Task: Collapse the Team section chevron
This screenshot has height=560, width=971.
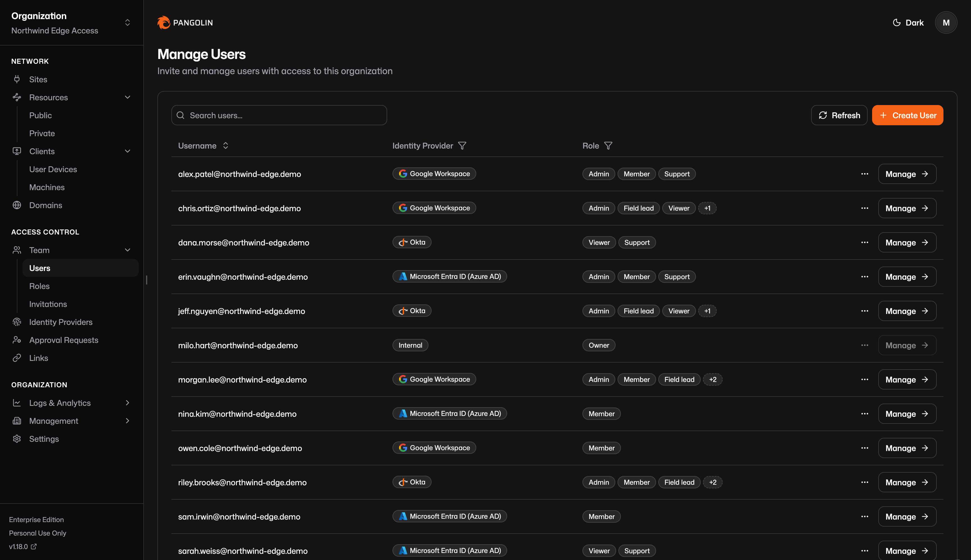Action: (x=127, y=250)
